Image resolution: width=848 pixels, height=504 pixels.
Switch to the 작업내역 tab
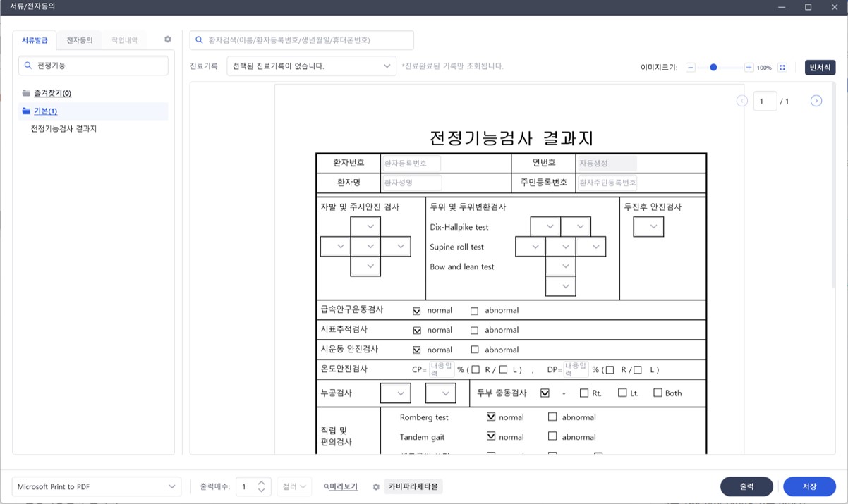[x=123, y=39]
